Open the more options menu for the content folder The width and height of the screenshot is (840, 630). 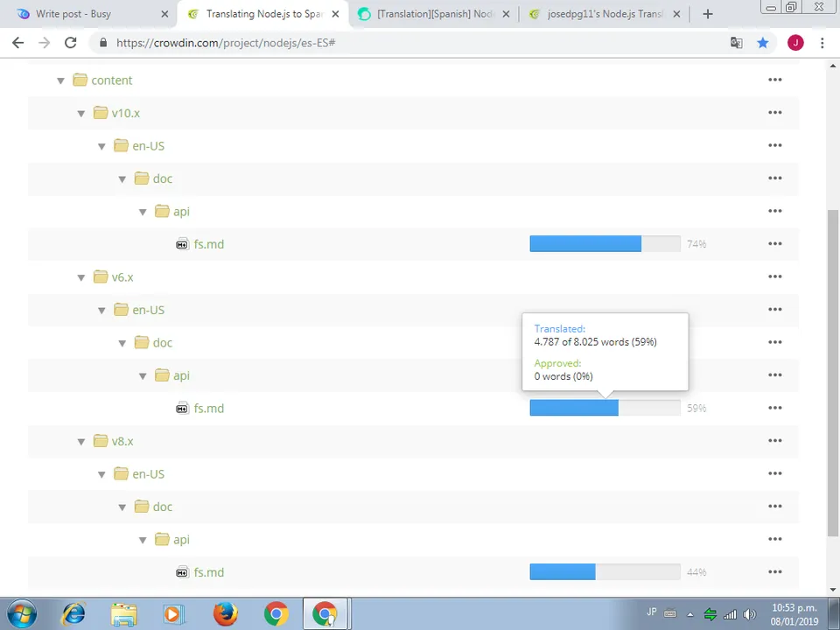[774, 80]
